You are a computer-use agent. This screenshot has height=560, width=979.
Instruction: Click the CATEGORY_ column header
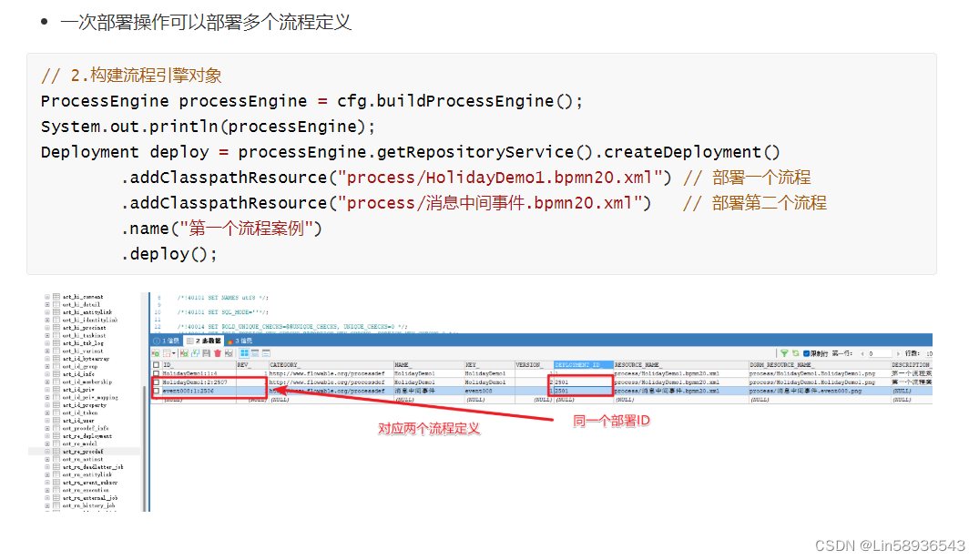coord(331,364)
